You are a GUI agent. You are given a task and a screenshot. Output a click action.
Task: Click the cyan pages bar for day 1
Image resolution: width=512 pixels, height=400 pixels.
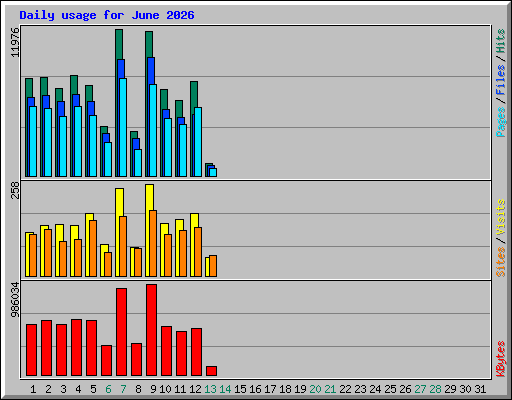[x=33, y=141]
